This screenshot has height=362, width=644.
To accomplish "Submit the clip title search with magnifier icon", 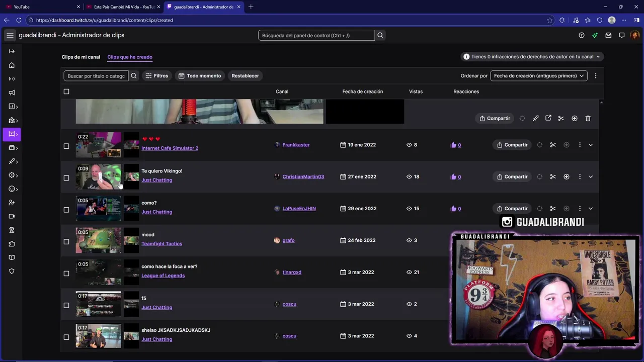I will click(x=134, y=76).
